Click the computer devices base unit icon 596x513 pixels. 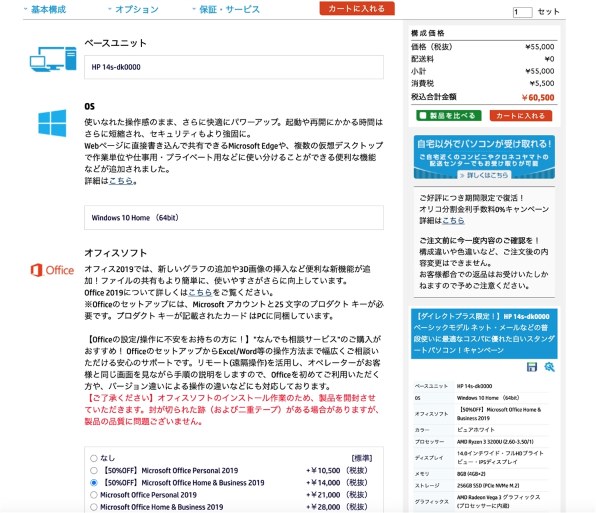[x=53, y=59]
